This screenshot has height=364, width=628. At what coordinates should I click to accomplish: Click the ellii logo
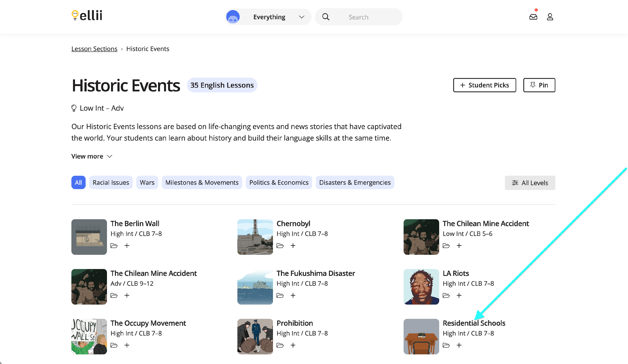[87, 15]
